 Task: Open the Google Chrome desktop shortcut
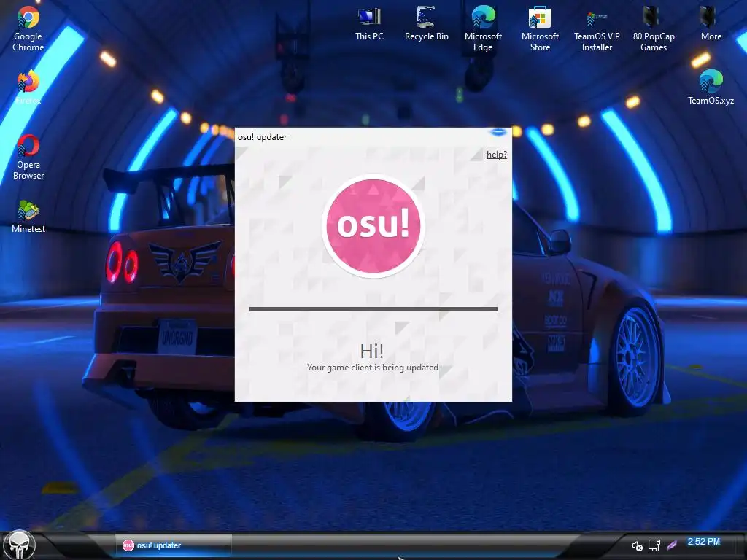point(28,28)
